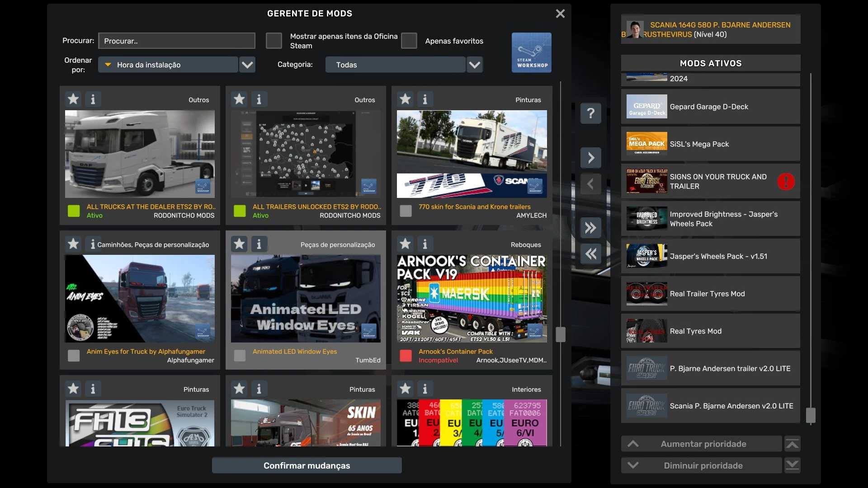This screenshot has height=488, width=868.
Task: Click the Procurar search field
Action: (176, 41)
